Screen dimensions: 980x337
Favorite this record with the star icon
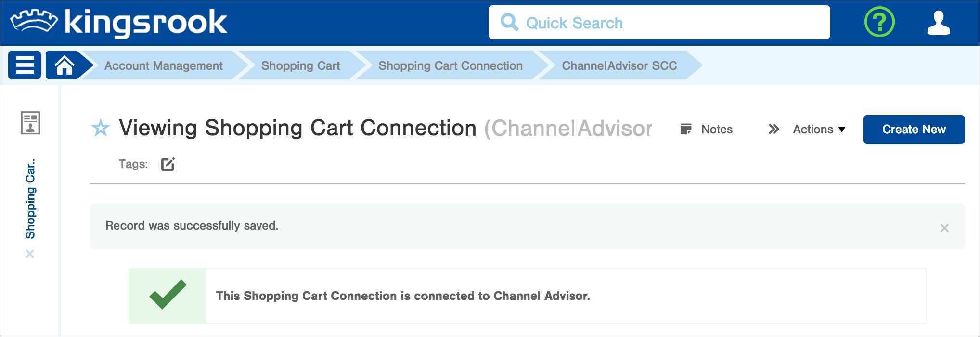click(x=101, y=128)
